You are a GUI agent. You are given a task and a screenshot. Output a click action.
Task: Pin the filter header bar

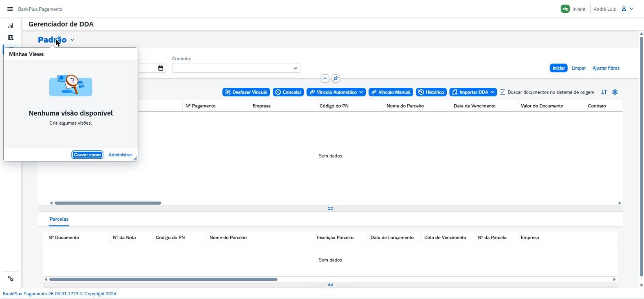pos(336,78)
